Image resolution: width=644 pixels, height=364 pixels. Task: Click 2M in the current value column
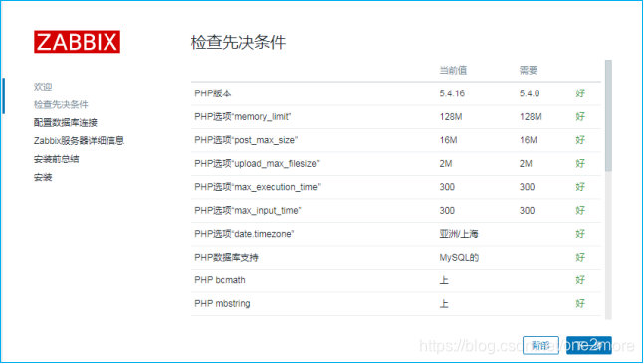(446, 164)
